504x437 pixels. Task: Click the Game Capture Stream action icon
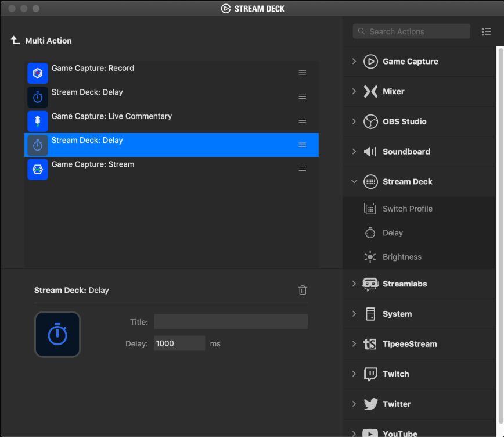pyautogui.click(x=38, y=169)
